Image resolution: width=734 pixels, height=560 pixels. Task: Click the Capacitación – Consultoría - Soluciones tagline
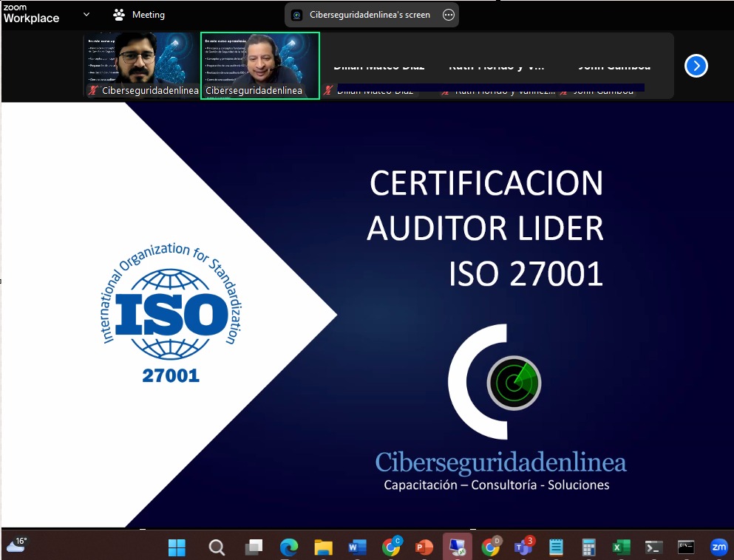(497, 485)
